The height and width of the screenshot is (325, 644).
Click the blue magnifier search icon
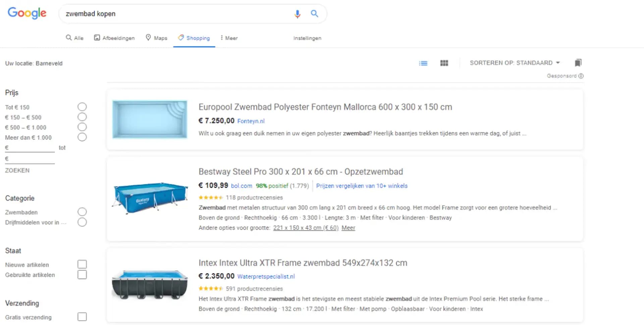click(314, 14)
